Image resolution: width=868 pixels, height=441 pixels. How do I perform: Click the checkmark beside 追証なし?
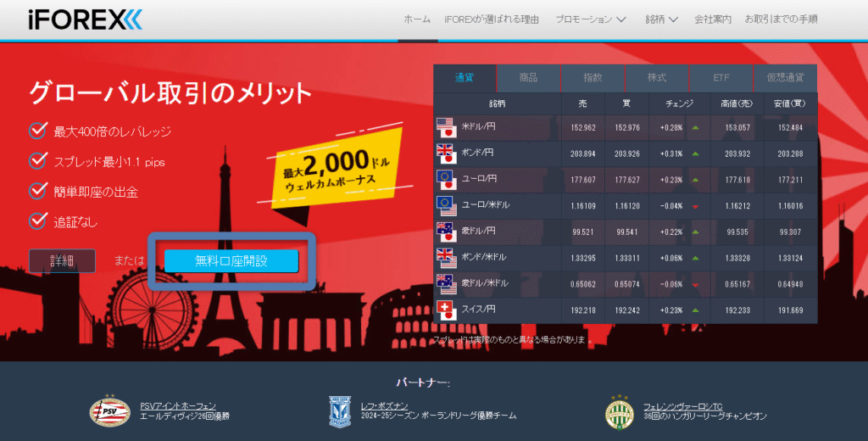38,220
